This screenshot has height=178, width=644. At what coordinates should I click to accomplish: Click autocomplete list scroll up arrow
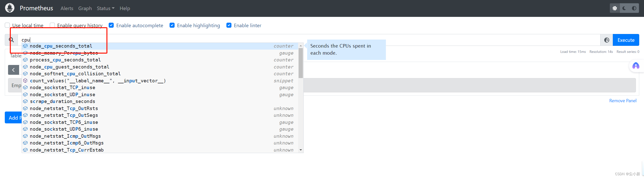tap(301, 46)
